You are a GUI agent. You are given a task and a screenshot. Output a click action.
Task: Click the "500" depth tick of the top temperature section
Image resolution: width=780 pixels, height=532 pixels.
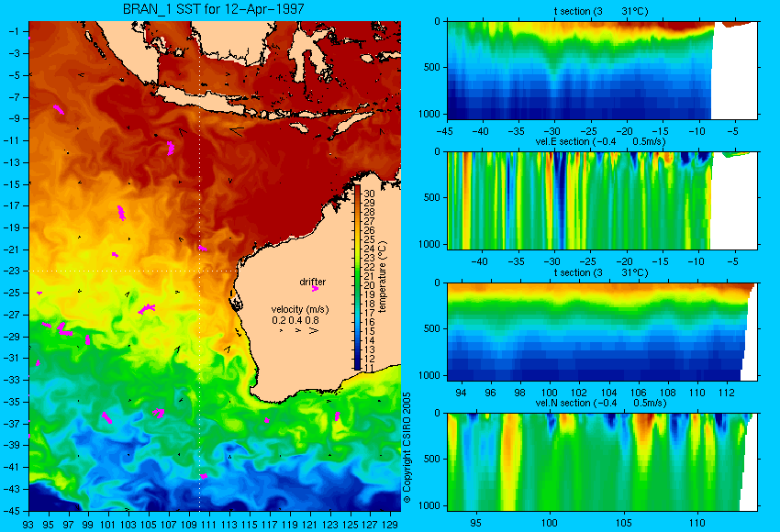(x=432, y=67)
